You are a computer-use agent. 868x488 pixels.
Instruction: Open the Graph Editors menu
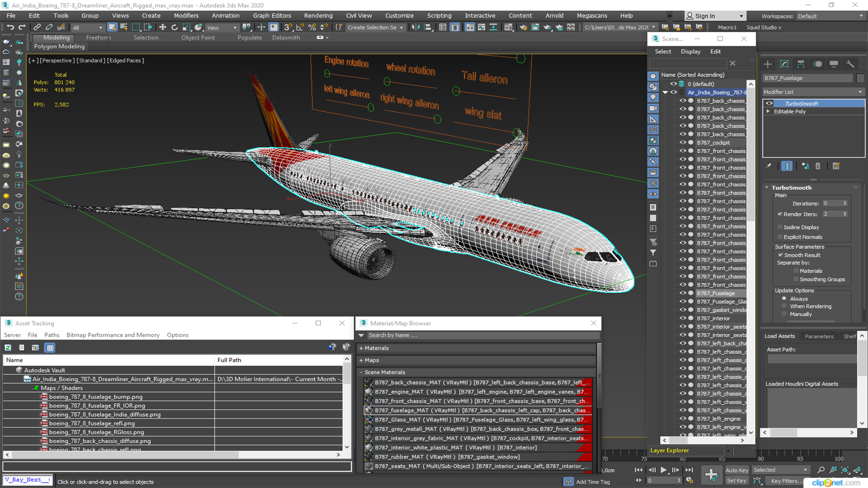click(x=272, y=15)
